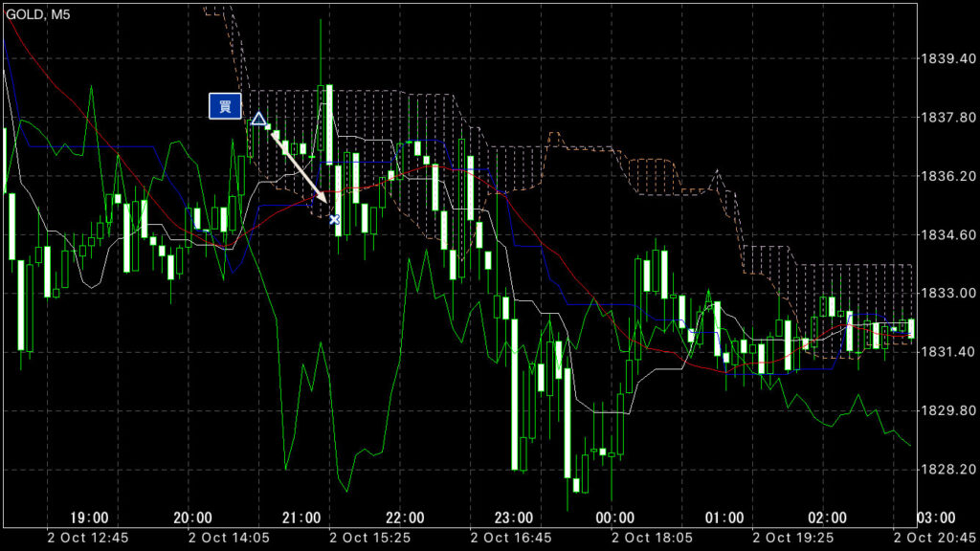Select the white trade arrow line
Viewport: 980px width, 551px height.
(299, 167)
